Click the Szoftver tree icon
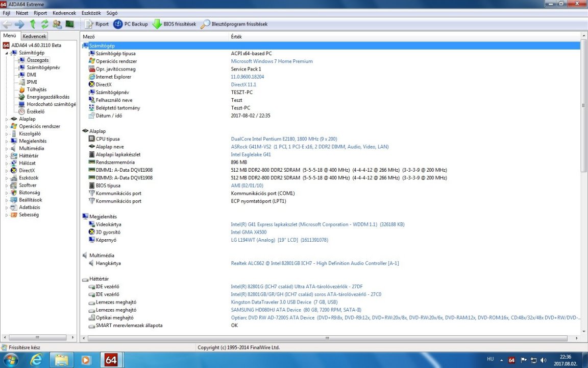 tap(13, 185)
